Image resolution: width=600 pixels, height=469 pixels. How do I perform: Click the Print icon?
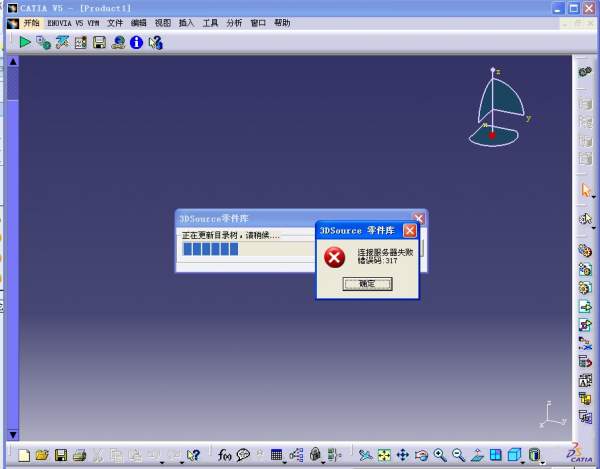click(80, 455)
